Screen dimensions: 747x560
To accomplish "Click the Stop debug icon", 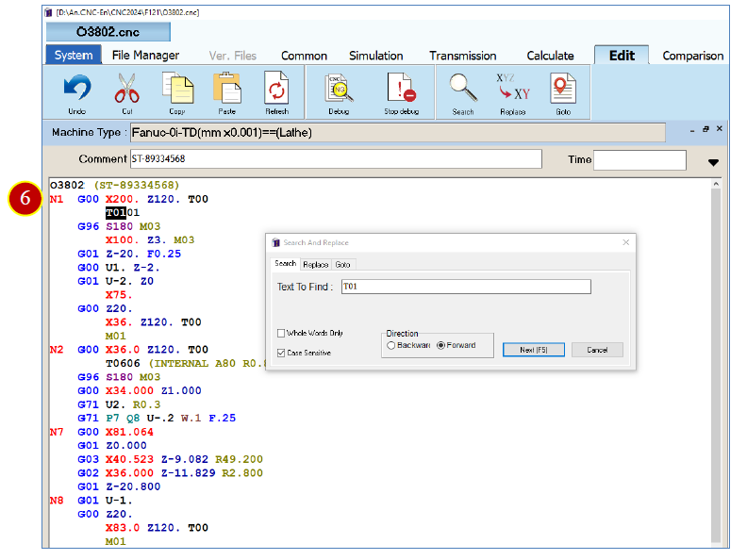I will 401,88.
